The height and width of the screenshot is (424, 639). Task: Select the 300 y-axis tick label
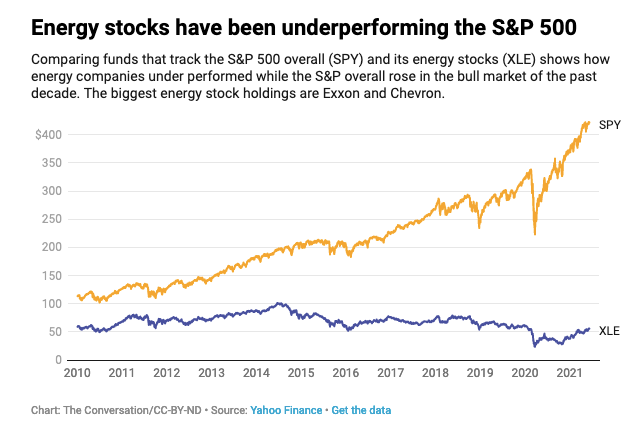[52, 191]
